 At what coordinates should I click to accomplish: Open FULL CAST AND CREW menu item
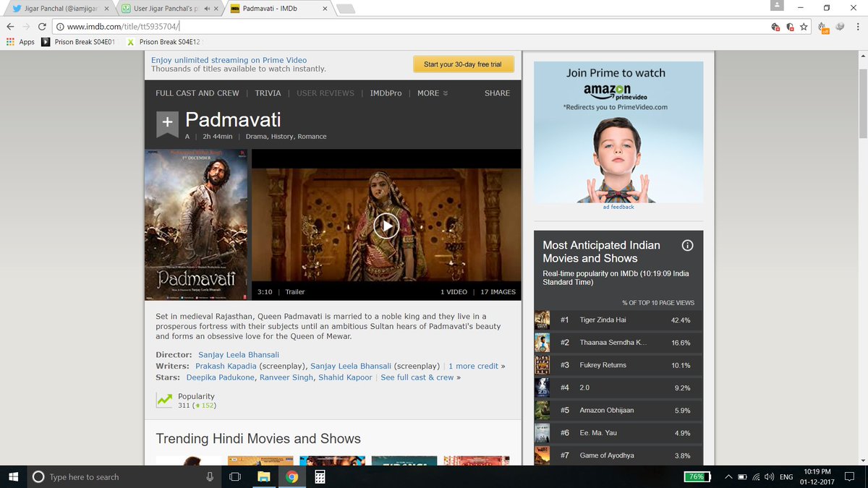pyautogui.click(x=197, y=93)
